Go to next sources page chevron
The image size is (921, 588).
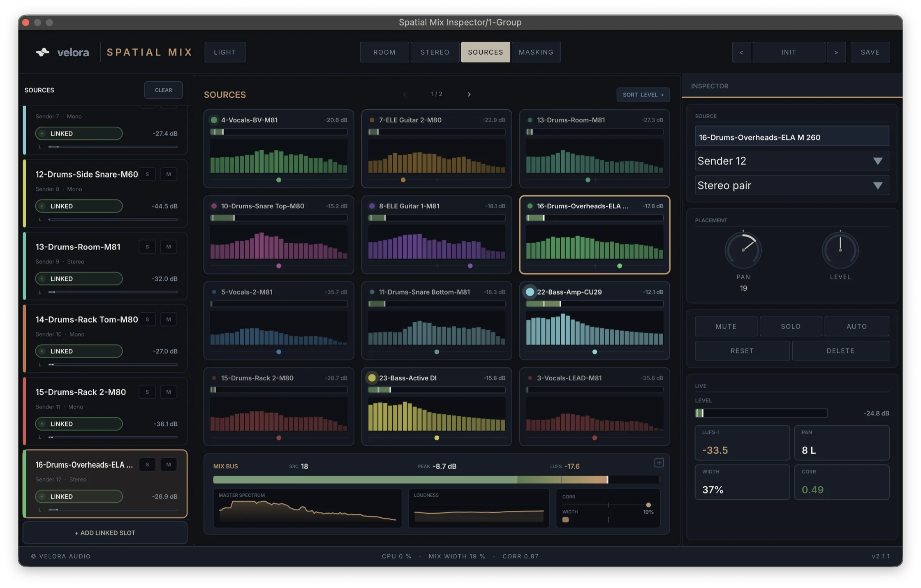coord(469,94)
